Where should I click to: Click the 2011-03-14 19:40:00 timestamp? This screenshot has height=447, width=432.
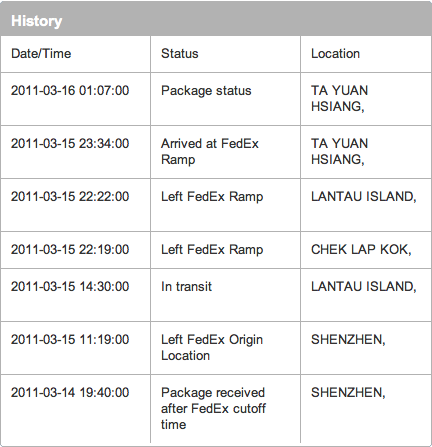pos(70,393)
